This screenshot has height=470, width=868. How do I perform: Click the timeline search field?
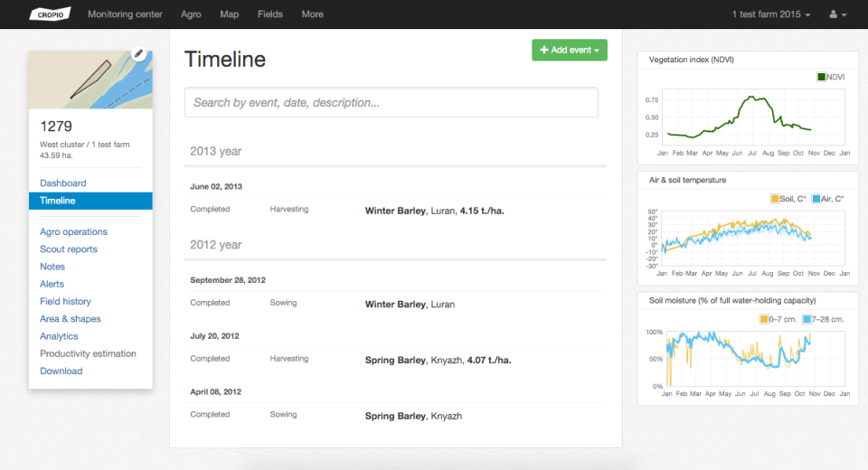391,103
